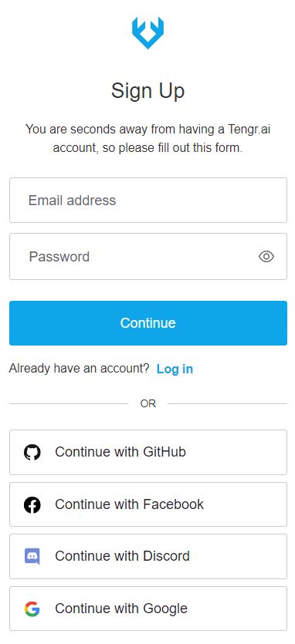Click the Facebook logo icon
The image size is (295, 644).
32,504
